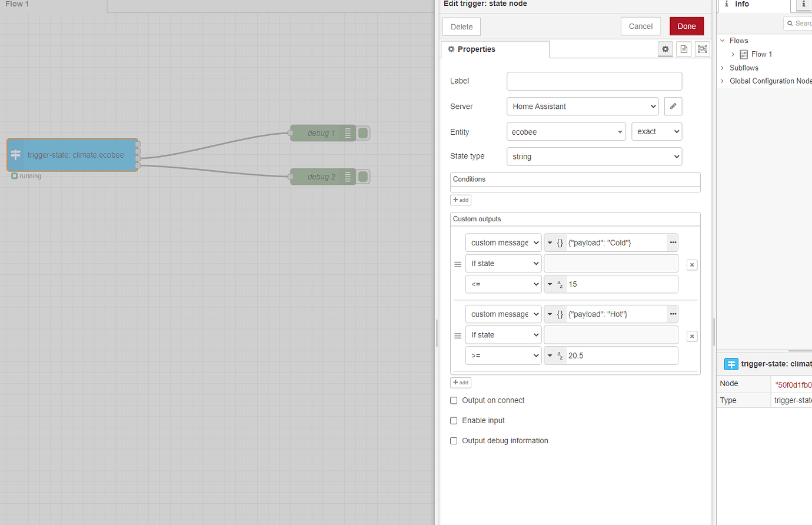Enable Output debug information
The image size is (812, 525).
[x=454, y=440]
